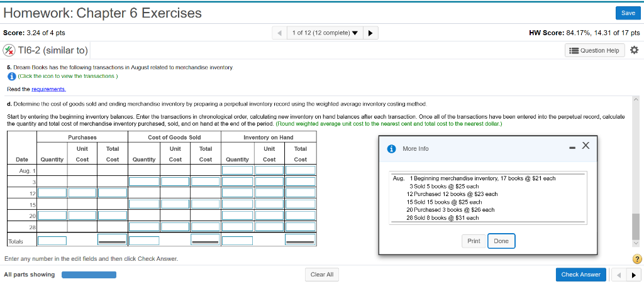Click the 'HW Score: 84.17%' text

[x=584, y=33]
